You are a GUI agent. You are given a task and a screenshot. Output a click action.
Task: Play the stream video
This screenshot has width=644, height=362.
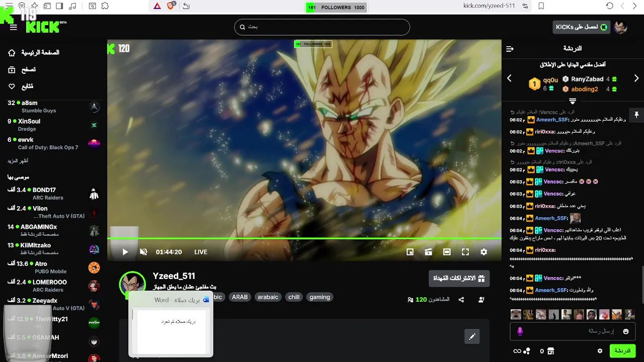pyautogui.click(x=125, y=252)
